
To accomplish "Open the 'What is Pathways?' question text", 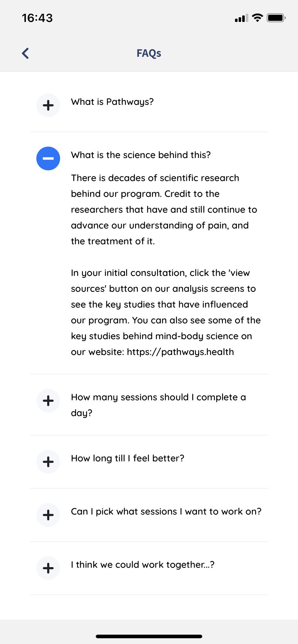I will (112, 102).
